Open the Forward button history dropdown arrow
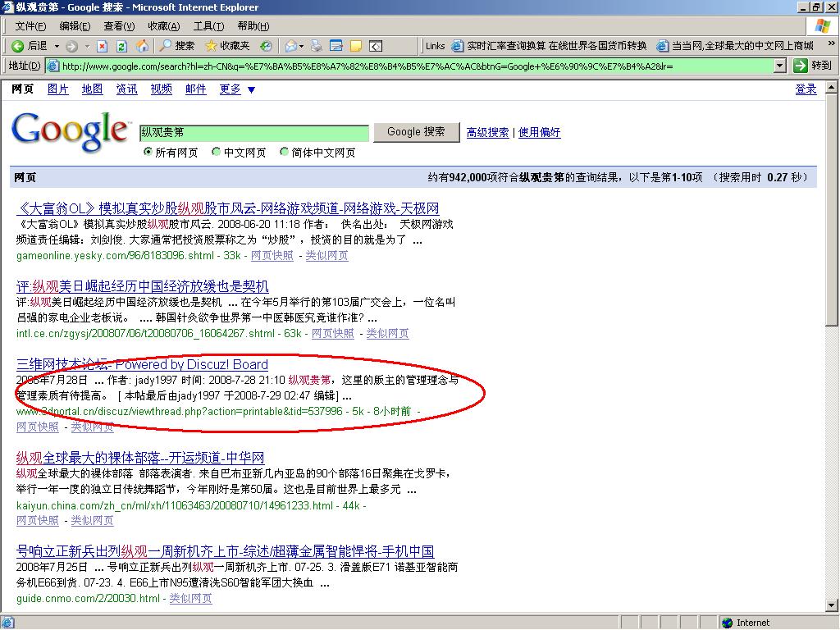The image size is (840, 630). pyautogui.click(x=87, y=47)
